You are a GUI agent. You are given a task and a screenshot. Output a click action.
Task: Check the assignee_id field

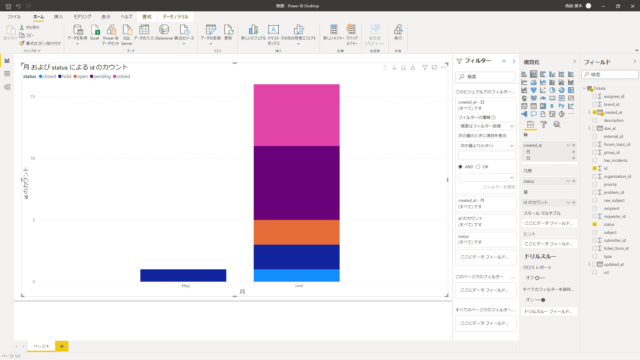point(595,96)
